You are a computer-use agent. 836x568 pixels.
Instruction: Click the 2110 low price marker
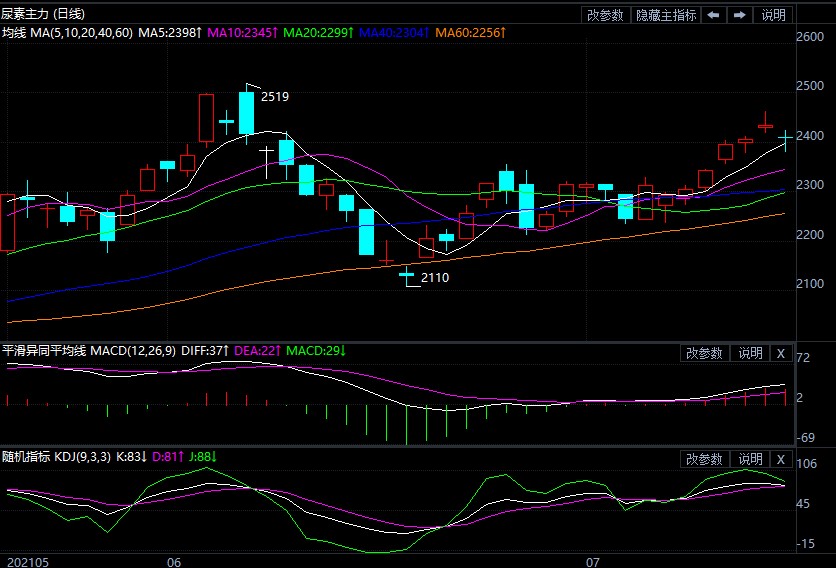[x=435, y=278]
